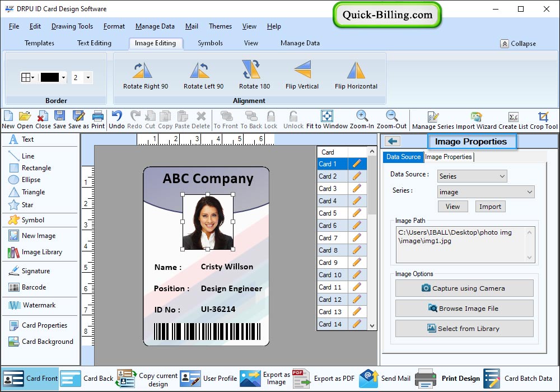Open Card Properties panel
The width and height of the screenshot is (560, 392).
[38, 325]
